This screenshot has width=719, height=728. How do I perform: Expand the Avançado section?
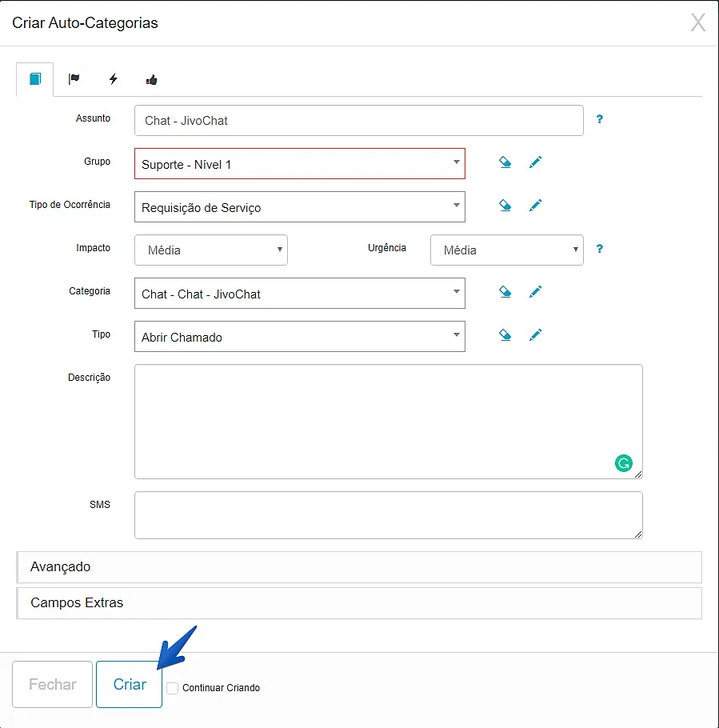point(359,566)
